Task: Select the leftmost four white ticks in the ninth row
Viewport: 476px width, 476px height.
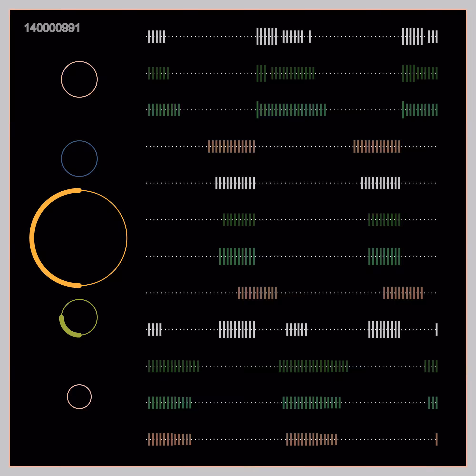Action: tap(155, 329)
